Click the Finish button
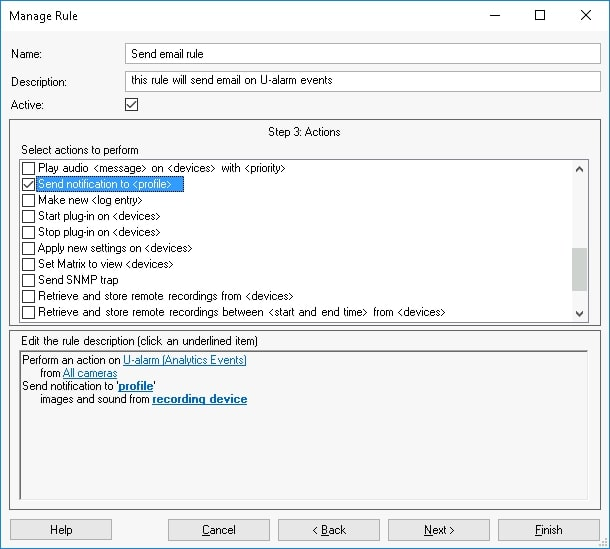Screen dimensions: 610x549 (x=548, y=530)
